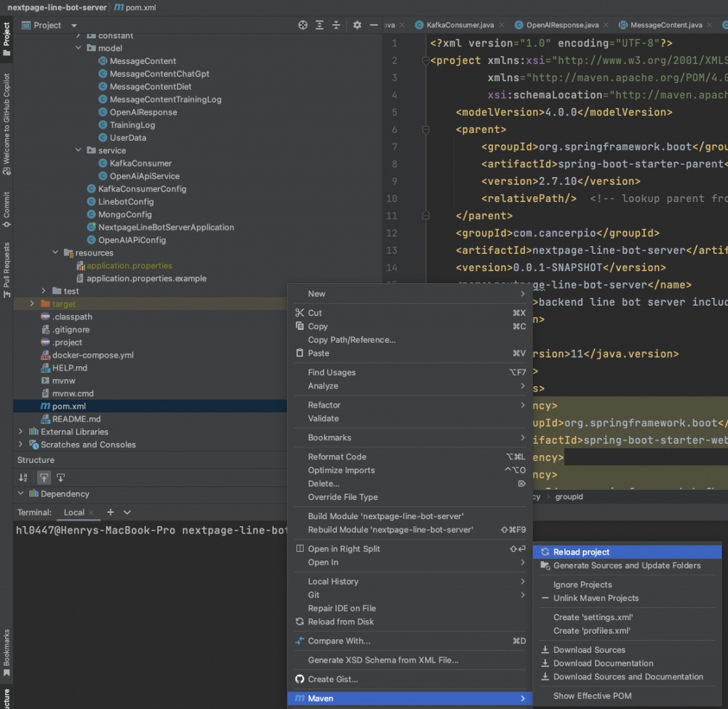The image size is (728, 709).
Task: Collapse the resources folder
Action: click(55, 252)
